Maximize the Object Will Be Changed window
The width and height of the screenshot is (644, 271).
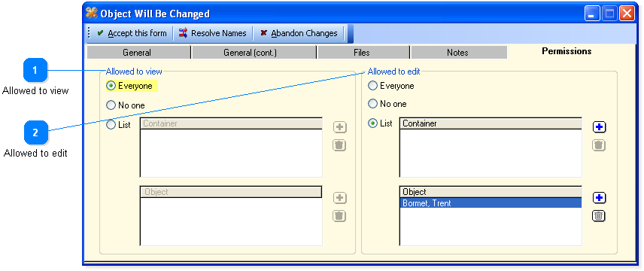pos(609,14)
